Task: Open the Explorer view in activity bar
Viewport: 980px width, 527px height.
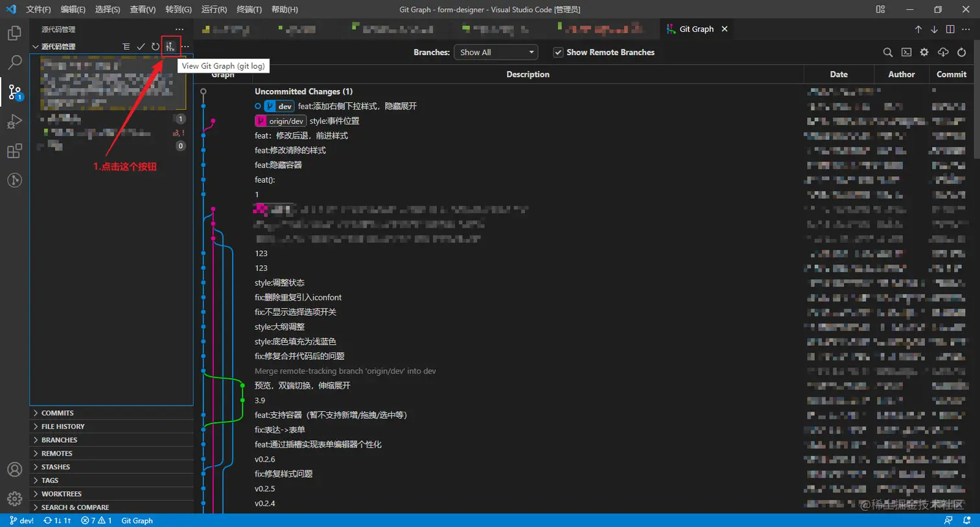Action: click(14, 33)
